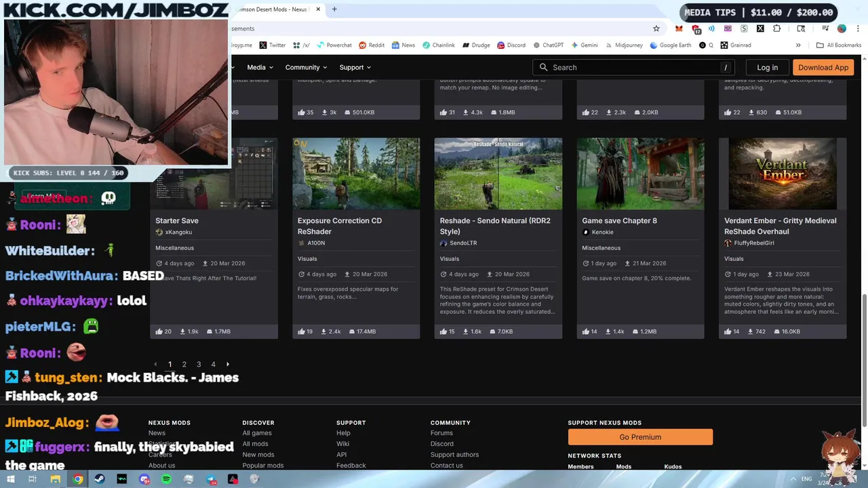Open the All Bookmarks folder
Screen dimensions: 868x488
pos(839,45)
